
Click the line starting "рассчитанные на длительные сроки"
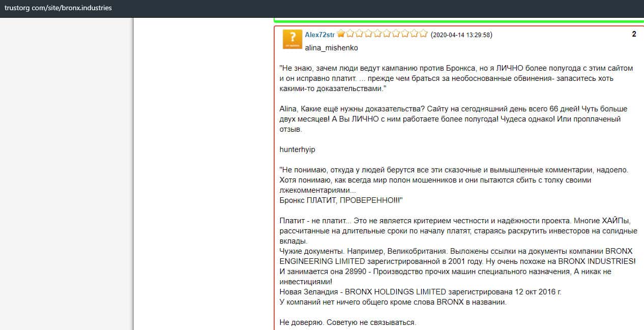pyautogui.click(x=458, y=231)
